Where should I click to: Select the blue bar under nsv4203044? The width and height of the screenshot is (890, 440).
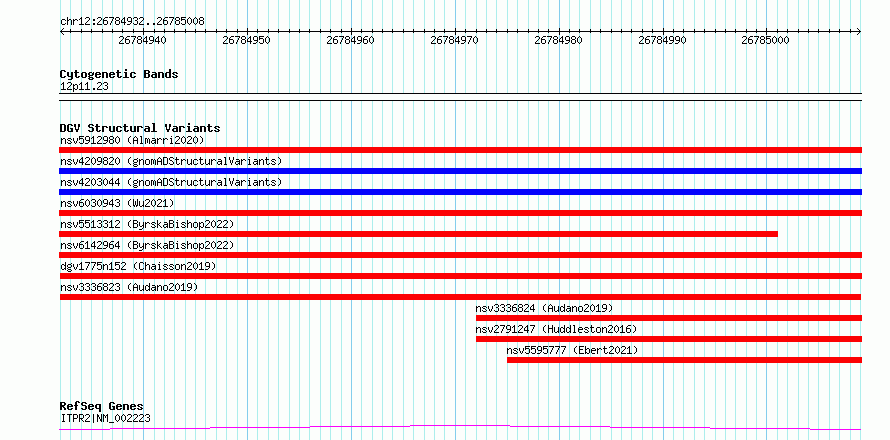pos(460,192)
